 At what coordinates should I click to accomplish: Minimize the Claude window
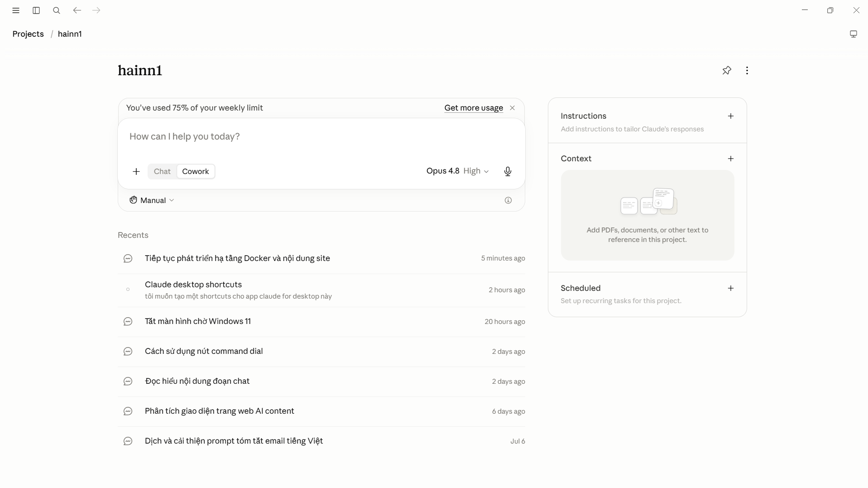pos(805,10)
